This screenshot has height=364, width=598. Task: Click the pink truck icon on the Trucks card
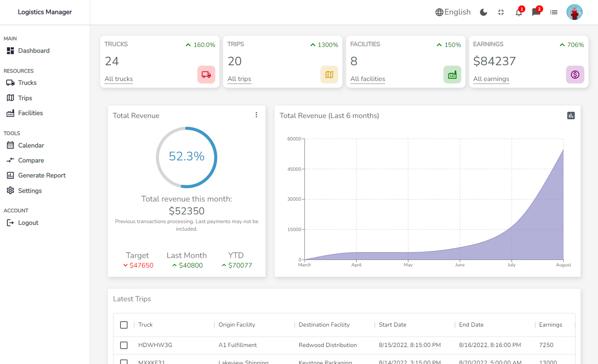point(206,74)
